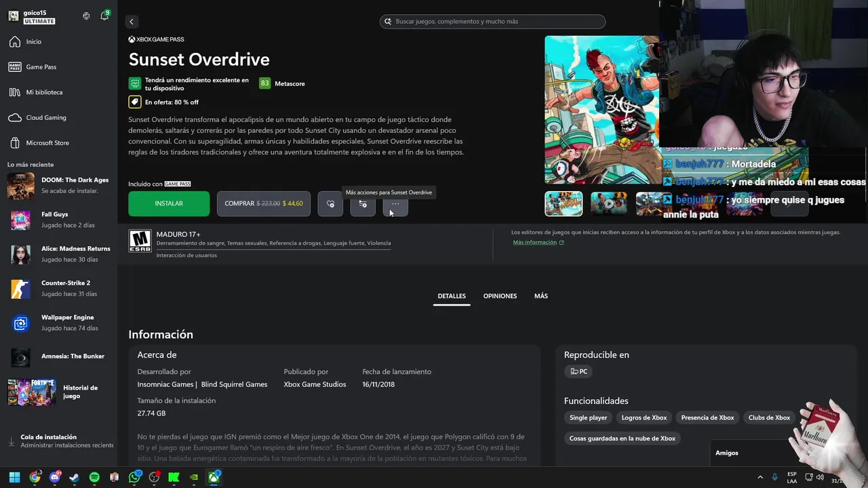Open the NVIDIA app from the taskbar
868x488 pixels.
coord(194,477)
